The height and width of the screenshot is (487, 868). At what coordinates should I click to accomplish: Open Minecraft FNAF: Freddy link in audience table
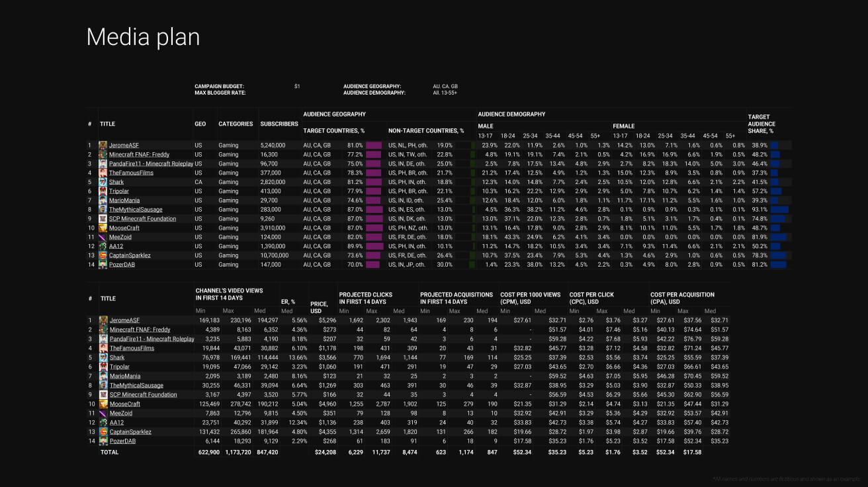(139, 154)
